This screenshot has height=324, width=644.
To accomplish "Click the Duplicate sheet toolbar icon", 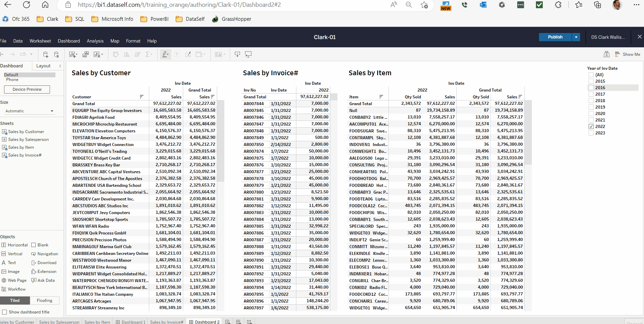I will click(86, 54).
